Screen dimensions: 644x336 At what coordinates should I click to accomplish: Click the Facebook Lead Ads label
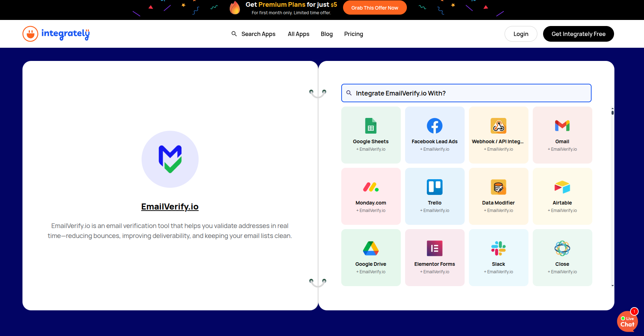(435, 141)
